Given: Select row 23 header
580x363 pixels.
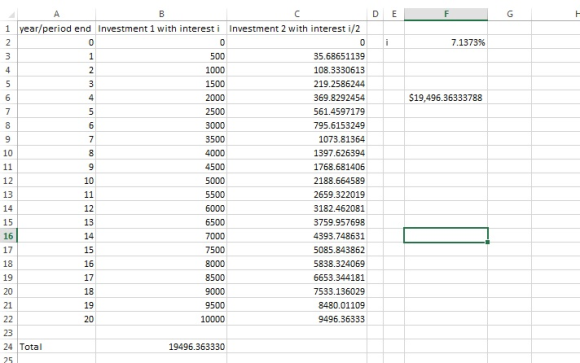Looking at the screenshot, I should [8, 333].
